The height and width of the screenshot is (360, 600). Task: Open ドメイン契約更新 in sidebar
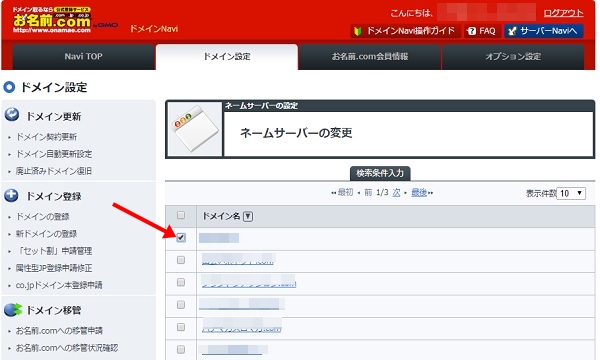click(x=46, y=137)
